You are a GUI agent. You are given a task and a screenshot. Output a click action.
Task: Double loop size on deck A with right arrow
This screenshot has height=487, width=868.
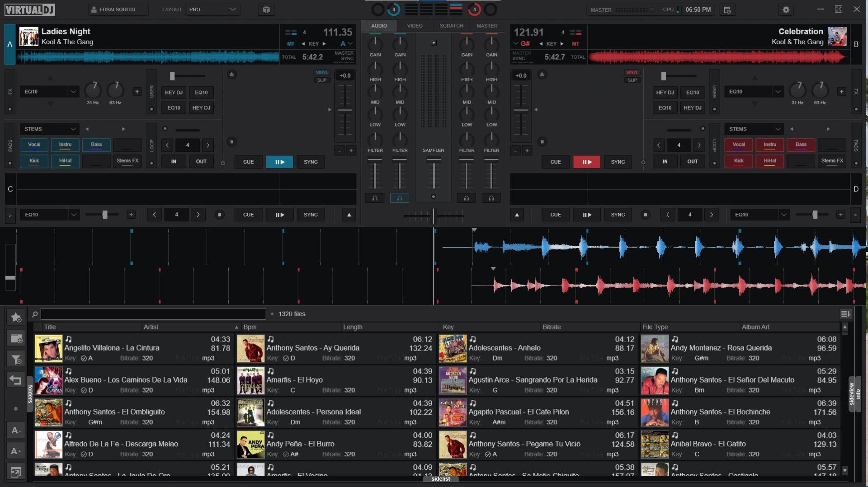[208, 145]
